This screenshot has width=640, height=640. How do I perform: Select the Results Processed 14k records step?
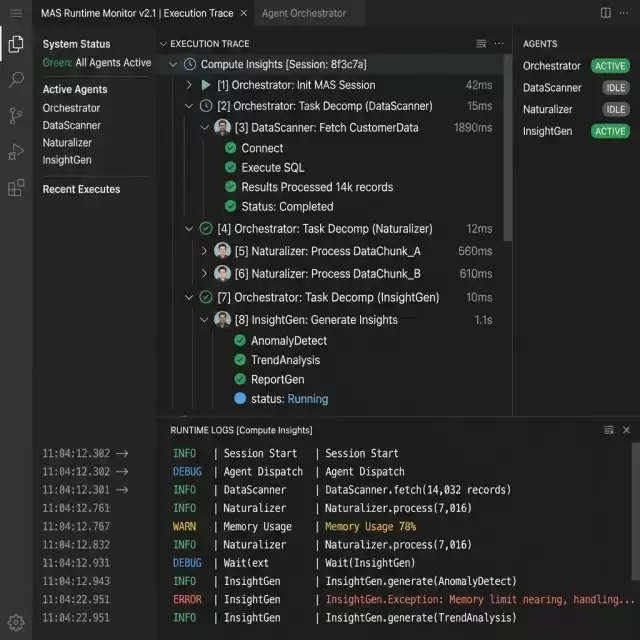317,187
